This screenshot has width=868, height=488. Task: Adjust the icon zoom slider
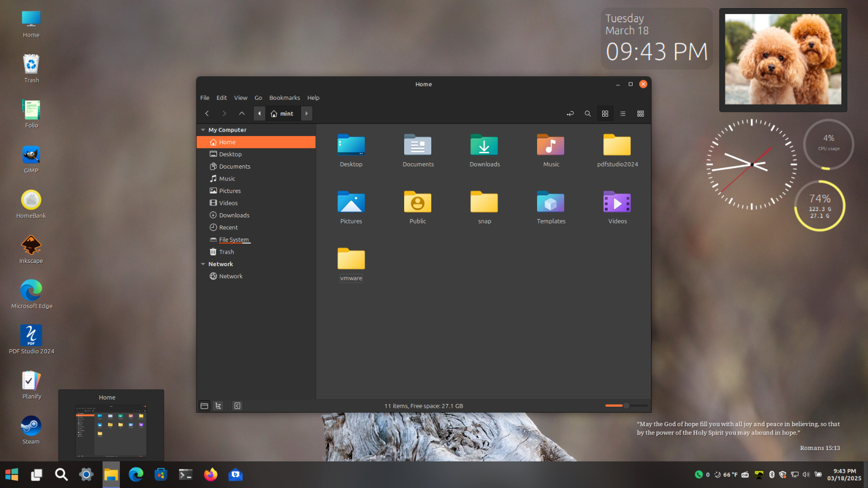click(626, 406)
